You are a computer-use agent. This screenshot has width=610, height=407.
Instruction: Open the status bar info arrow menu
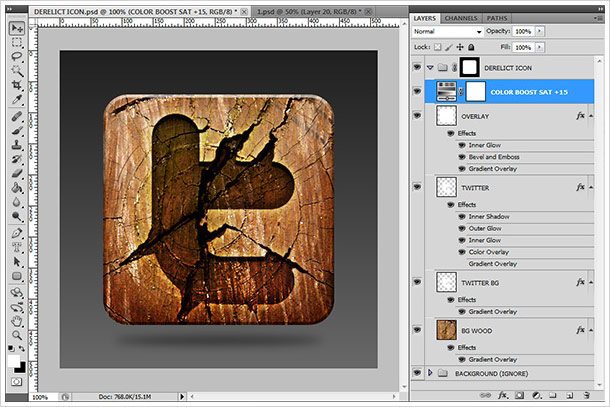[x=182, y=396]
